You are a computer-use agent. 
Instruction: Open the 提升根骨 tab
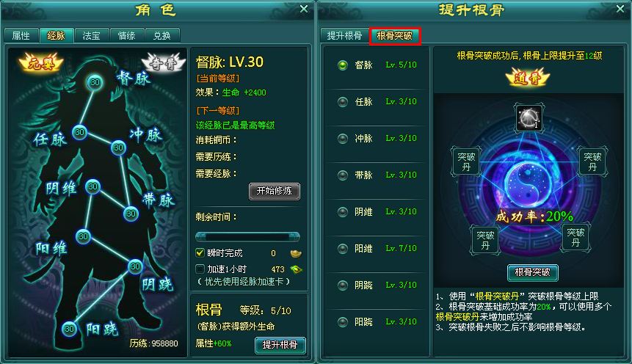pyautogui.click(x=344, y=35)
